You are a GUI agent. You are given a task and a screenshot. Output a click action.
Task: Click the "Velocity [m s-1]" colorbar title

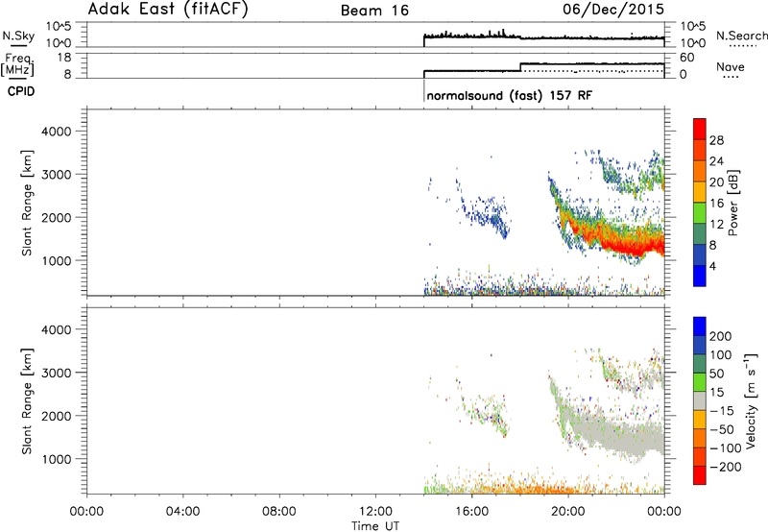tap(750, 400)
